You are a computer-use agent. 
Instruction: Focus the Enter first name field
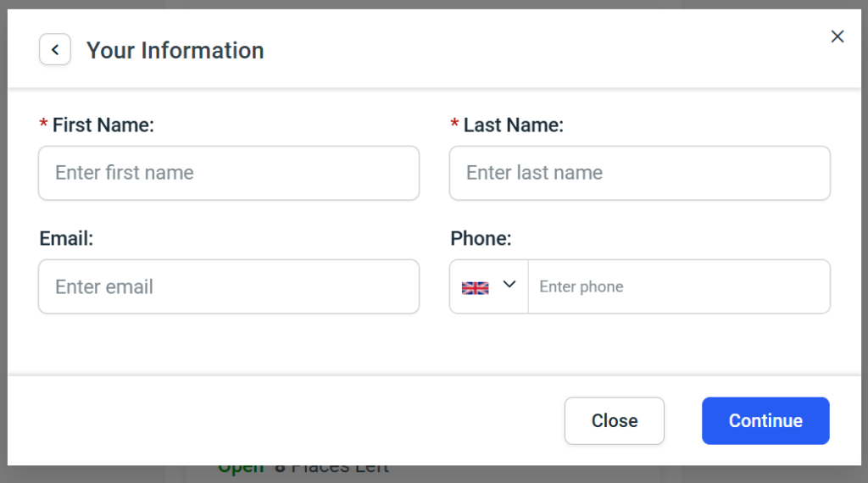click(229, 173)
